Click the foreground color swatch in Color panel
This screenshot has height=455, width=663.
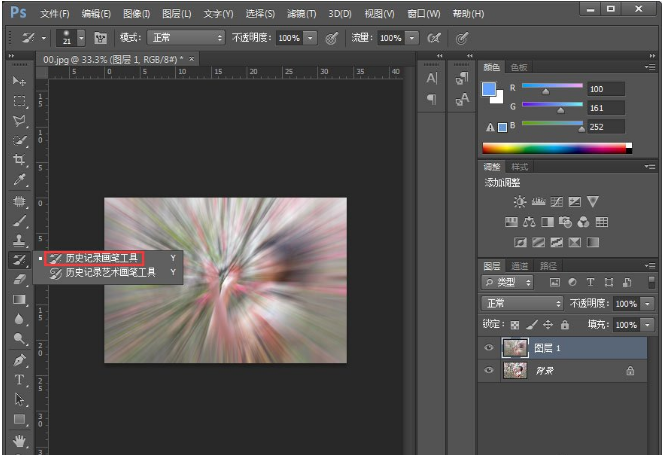tap(489, 90)
